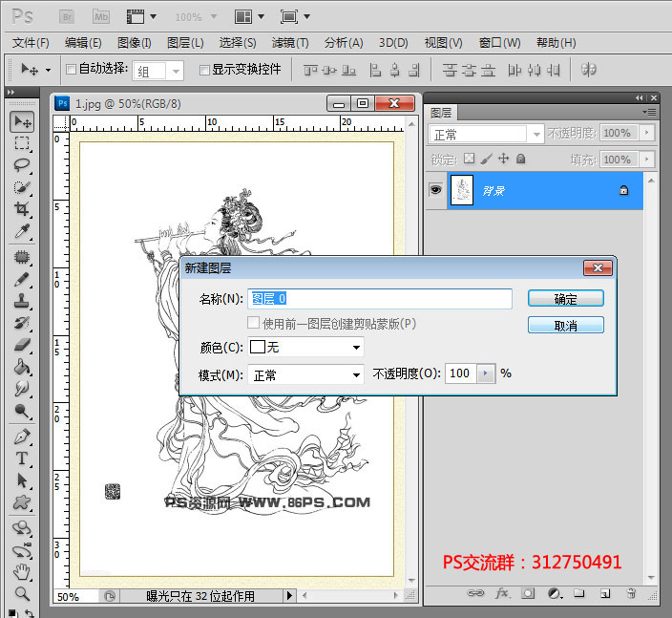Select the History Brush tool

(22, 323)
